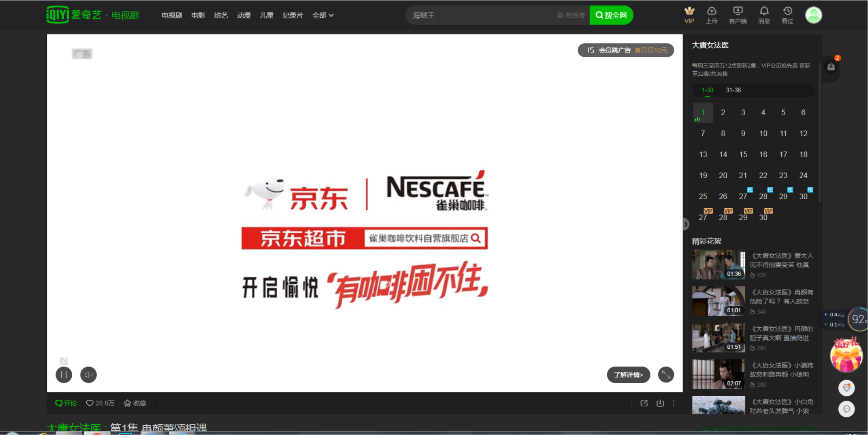This screenshot has height=435, width=868.
Task: Click the download video icon
Action: [x=660, y=403]
